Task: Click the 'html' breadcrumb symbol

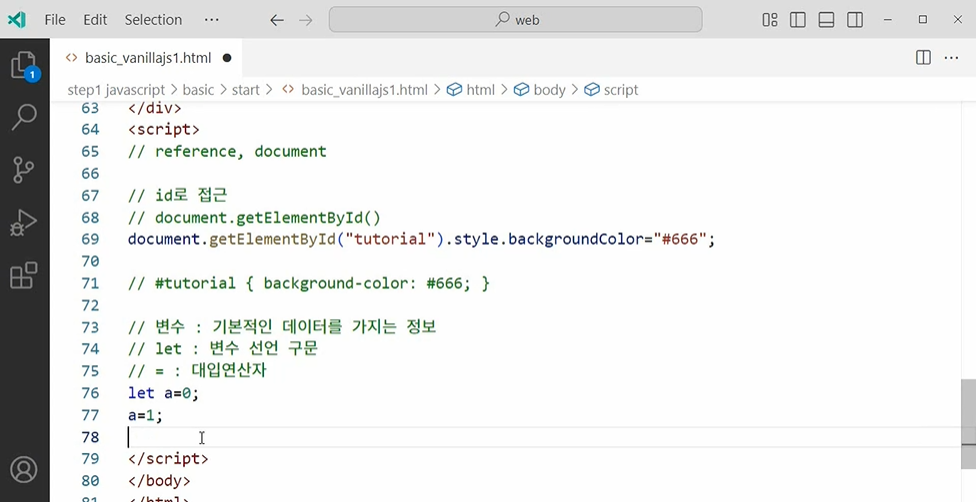Action: coord(472,90)
